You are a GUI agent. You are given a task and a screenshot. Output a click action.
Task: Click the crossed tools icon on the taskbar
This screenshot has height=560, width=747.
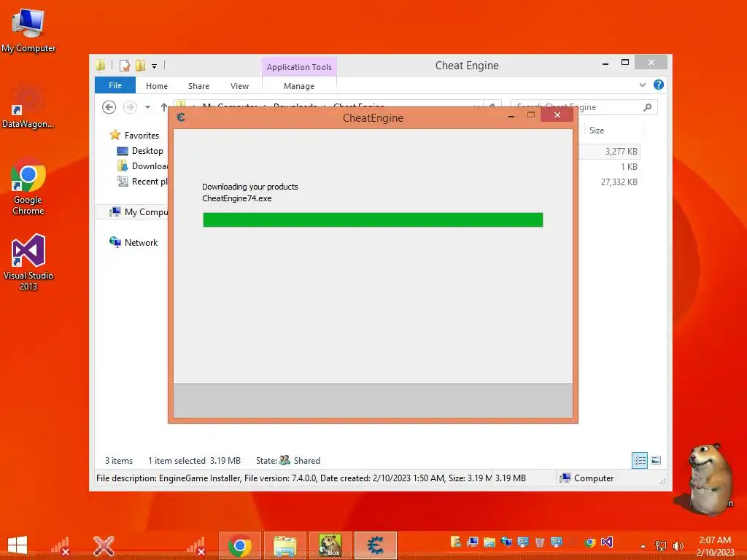coord(104,545)
